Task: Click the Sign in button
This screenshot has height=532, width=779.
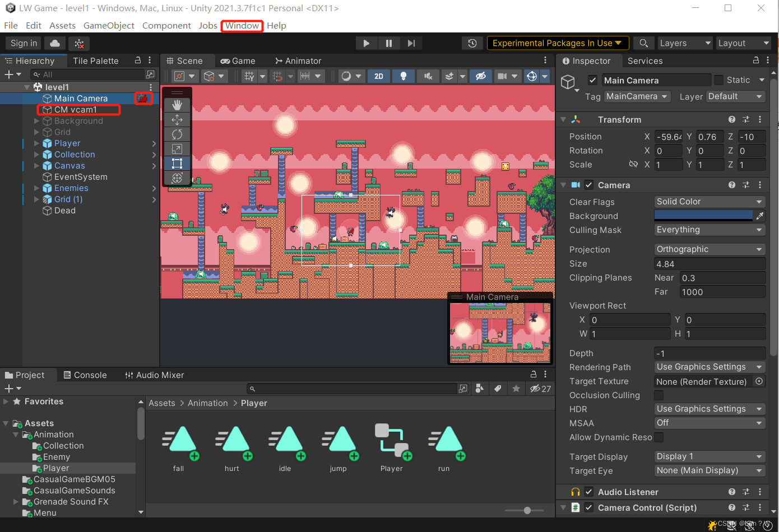Action: 24,43
